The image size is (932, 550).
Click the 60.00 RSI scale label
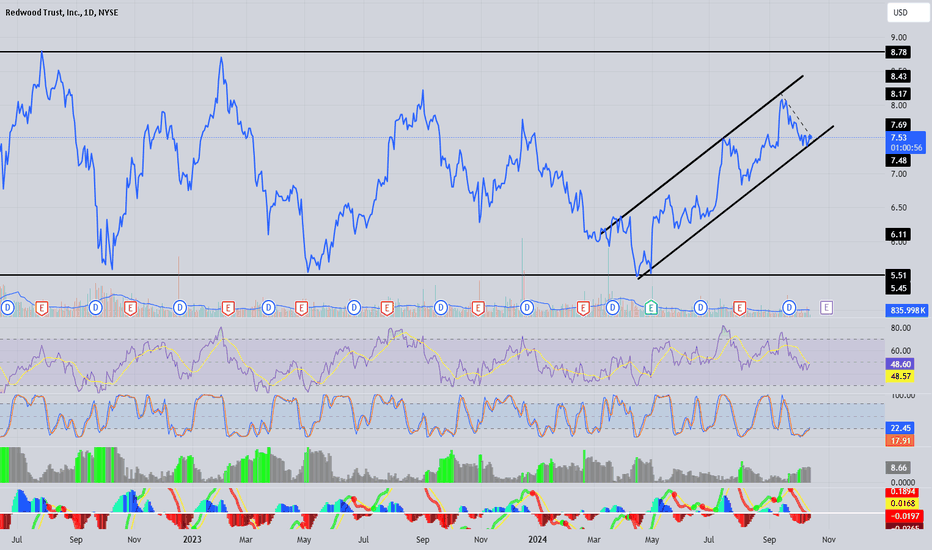point(900,351)
